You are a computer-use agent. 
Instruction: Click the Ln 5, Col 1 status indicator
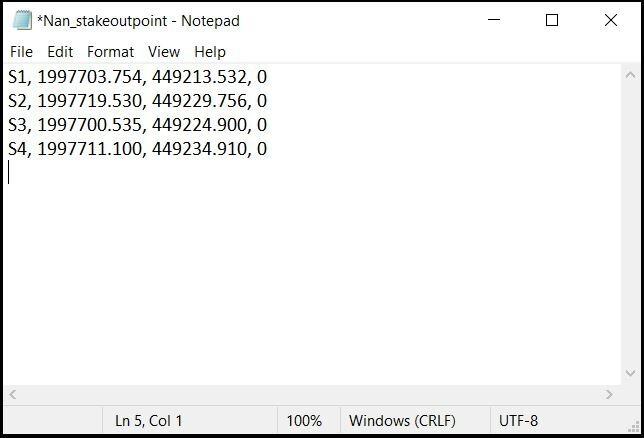click(149, 421)
